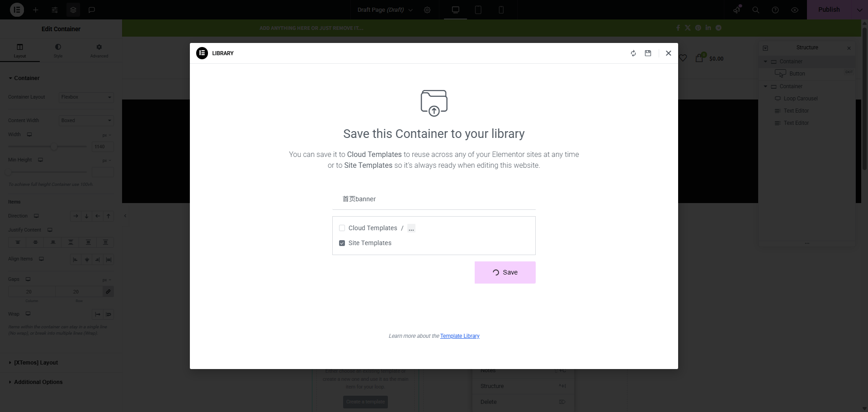
Task: Preview changes with eye icon
Action: [x=795, y=10]
